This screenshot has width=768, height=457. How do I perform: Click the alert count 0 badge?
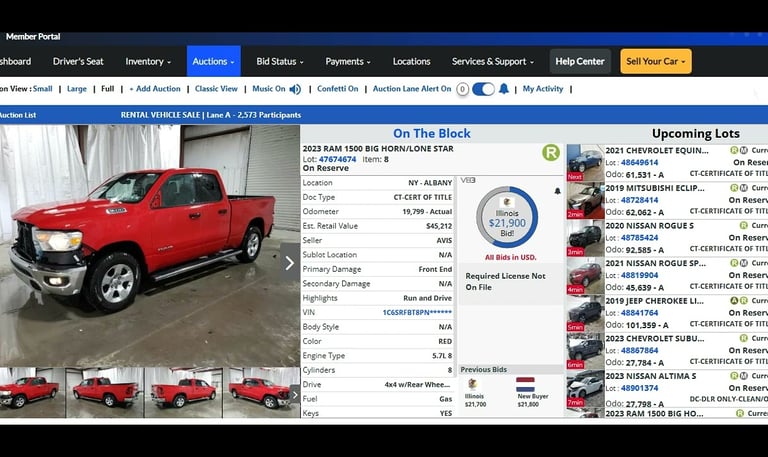pos(462,89)
